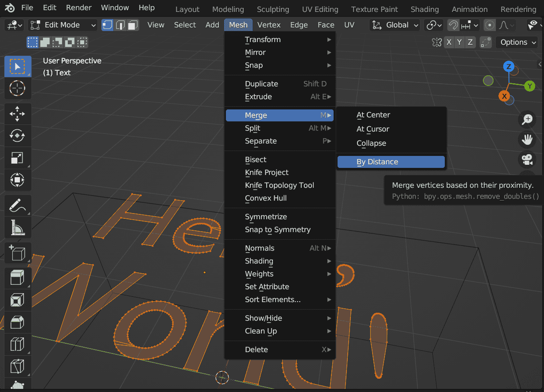Viewport: 544px width, 392px height.
Task: Open the Select header menu
Action: point(185,25)
